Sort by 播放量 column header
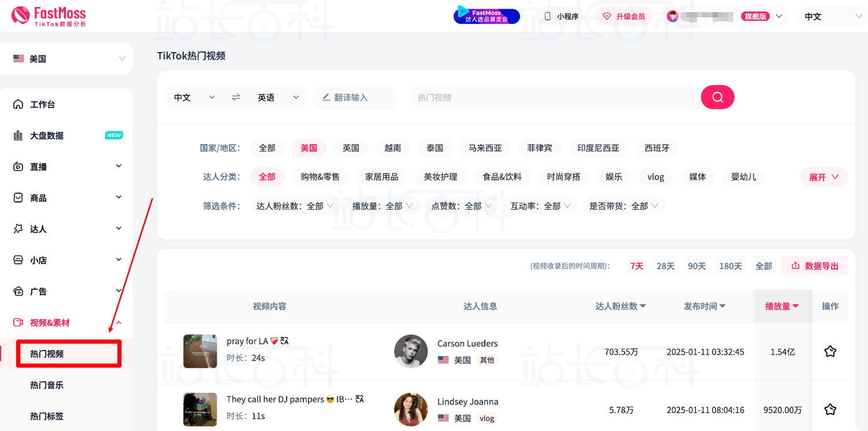The width and height of the screenshot is (868, 431). [x=782, y=306]
